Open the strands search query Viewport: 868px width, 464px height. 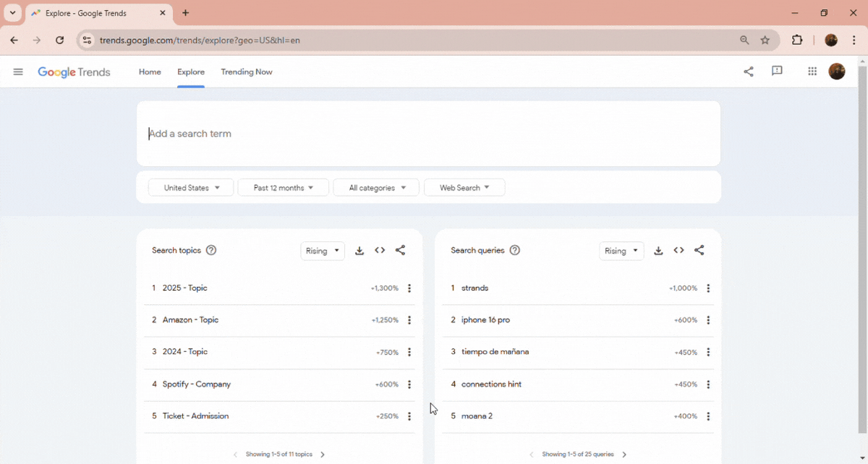[x=475, y=288]
